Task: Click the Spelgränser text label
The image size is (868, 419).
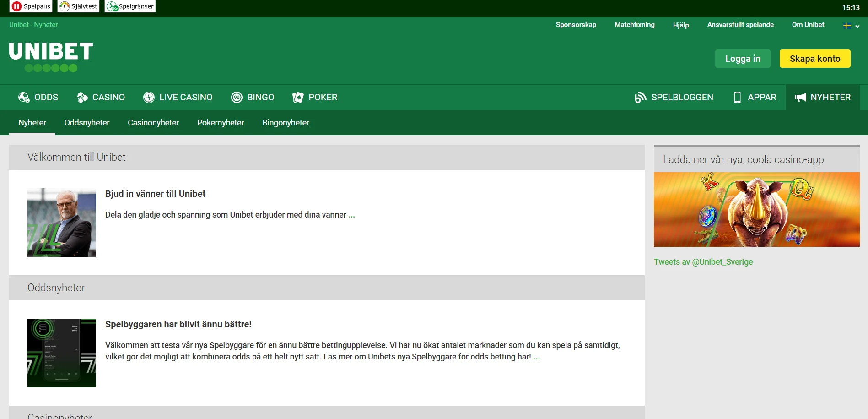Action: tap(136, 6)
